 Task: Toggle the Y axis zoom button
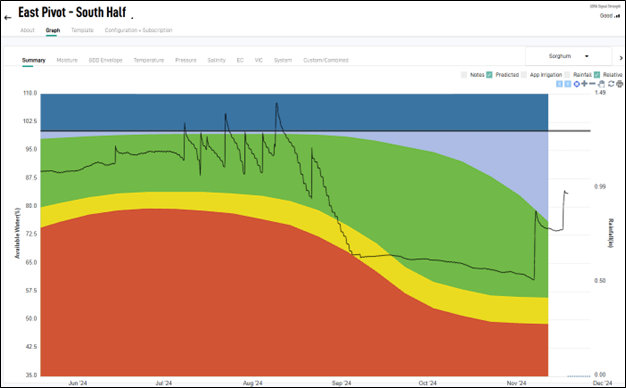[567, 84]
